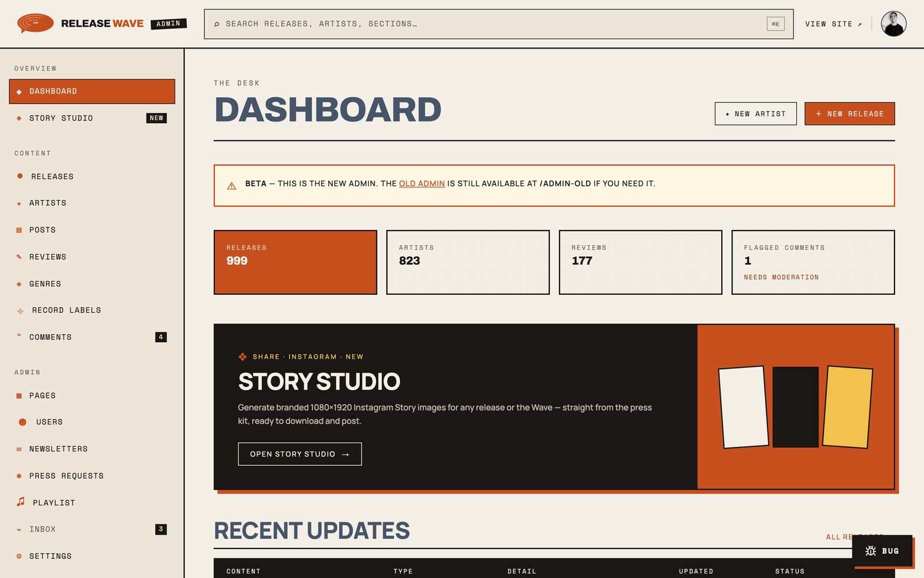Click the Artists star icon
The height and width of the screenshot is (578, 924).
[x=19, y=203]
